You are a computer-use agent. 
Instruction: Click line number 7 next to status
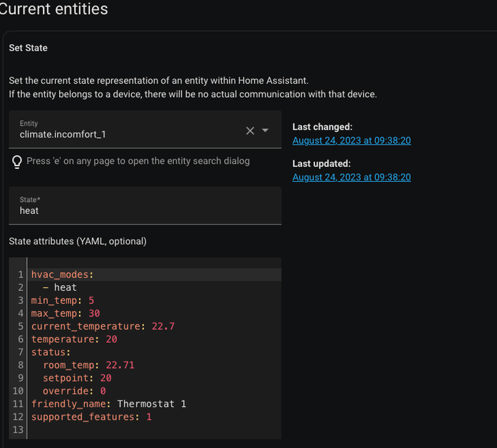20,352
